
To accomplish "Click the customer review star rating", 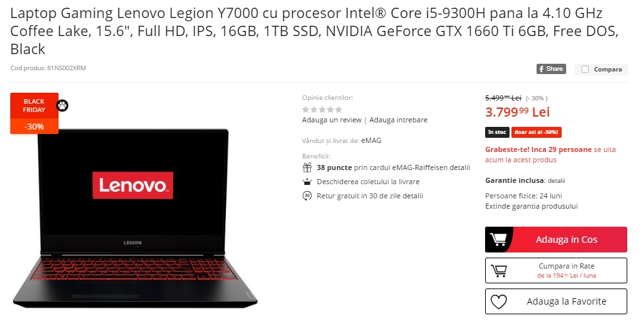I will coord(322,109).
